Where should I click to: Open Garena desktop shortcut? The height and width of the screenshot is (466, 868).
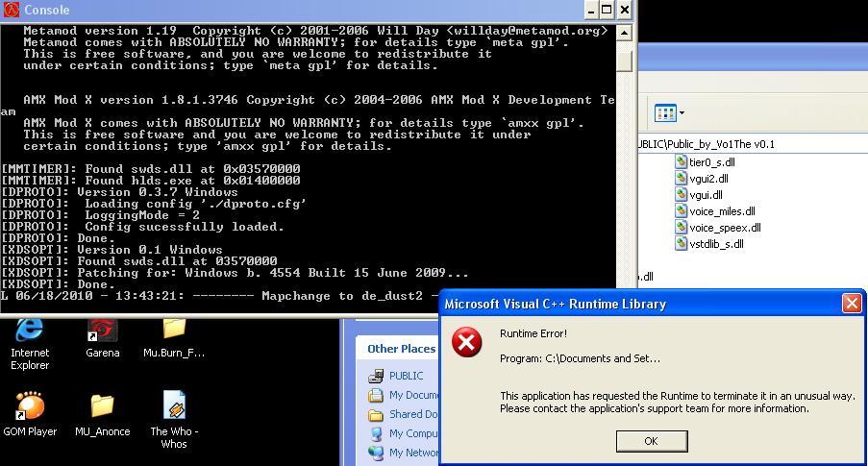(103, 339)
